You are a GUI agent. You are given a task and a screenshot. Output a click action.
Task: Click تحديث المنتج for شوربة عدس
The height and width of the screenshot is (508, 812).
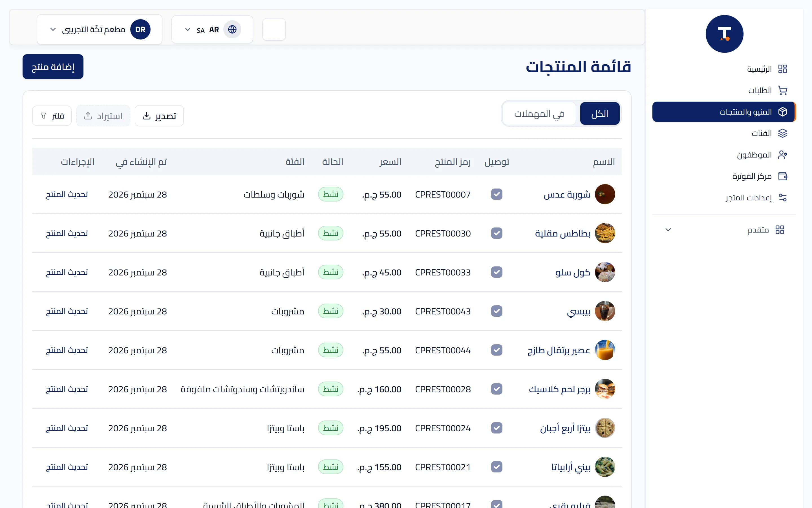tap(67, 194)
